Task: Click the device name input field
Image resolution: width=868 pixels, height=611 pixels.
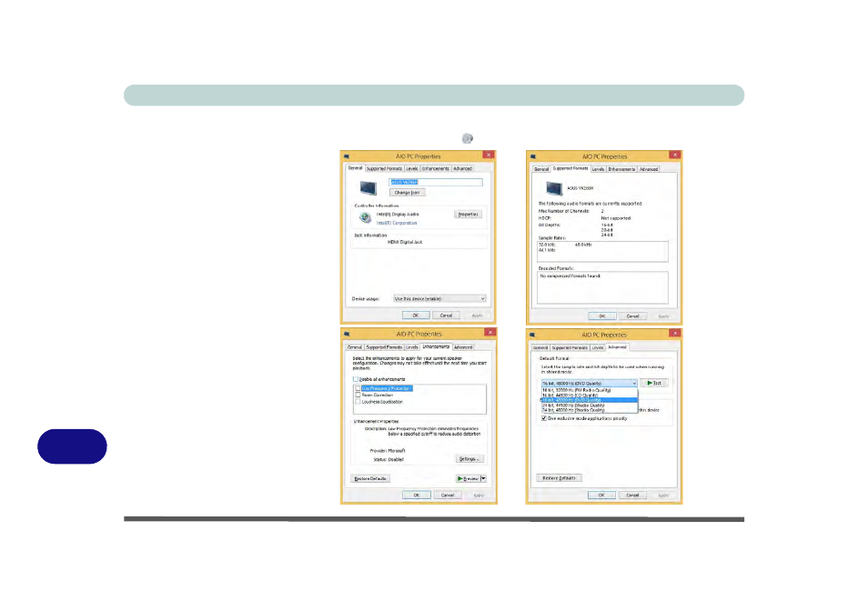Action: tap(436, 182)
